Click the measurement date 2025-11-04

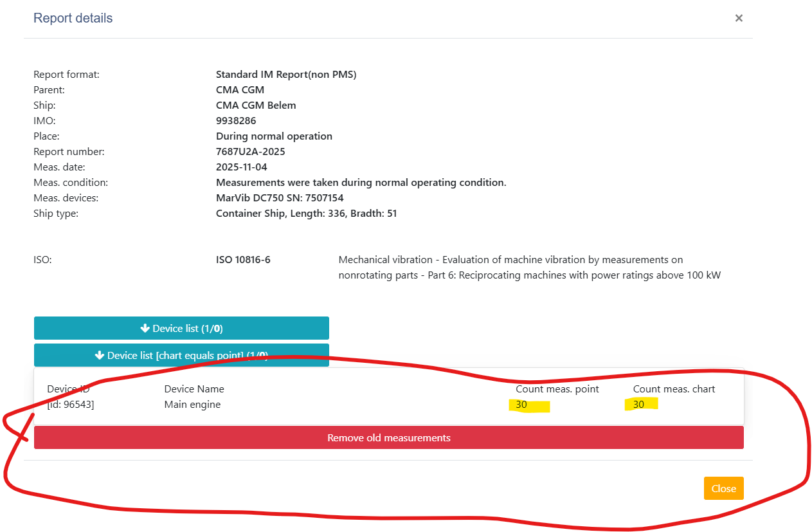[241, 167]
